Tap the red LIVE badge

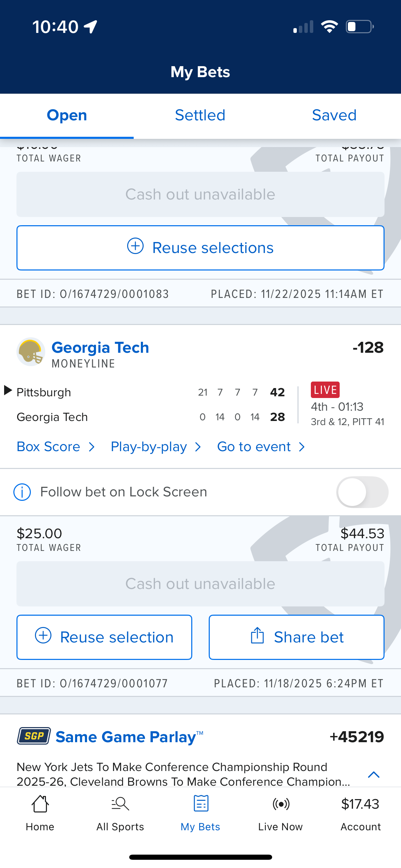coord(325,390)
